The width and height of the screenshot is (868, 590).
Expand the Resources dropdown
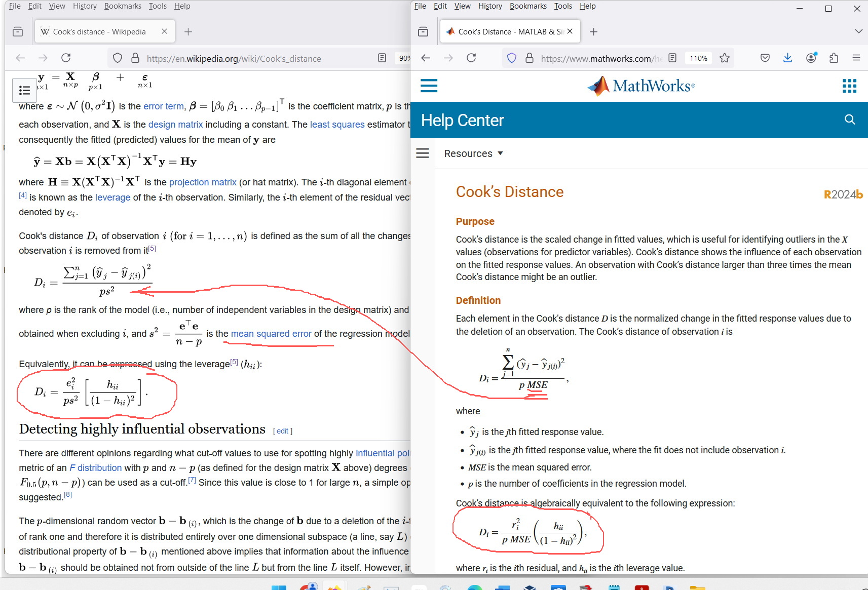click(473, 153)
